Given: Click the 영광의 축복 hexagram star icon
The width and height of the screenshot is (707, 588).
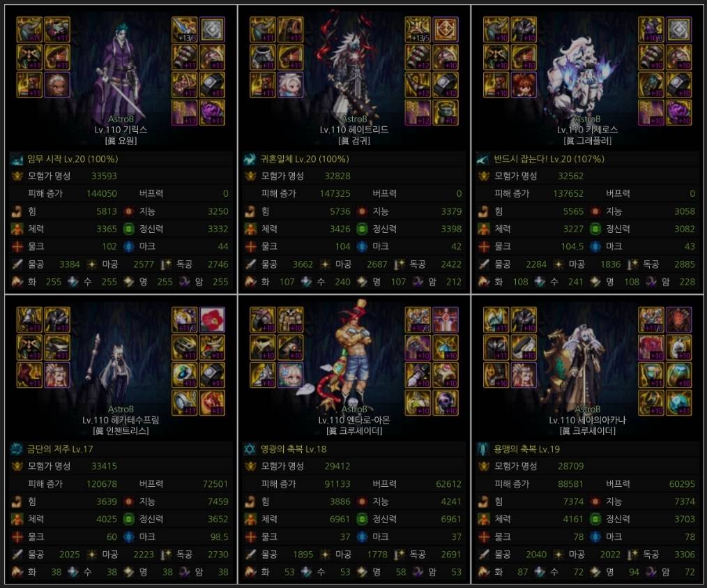Looking at the screenshot, I should pyautogui.click(x=250, y=448).
